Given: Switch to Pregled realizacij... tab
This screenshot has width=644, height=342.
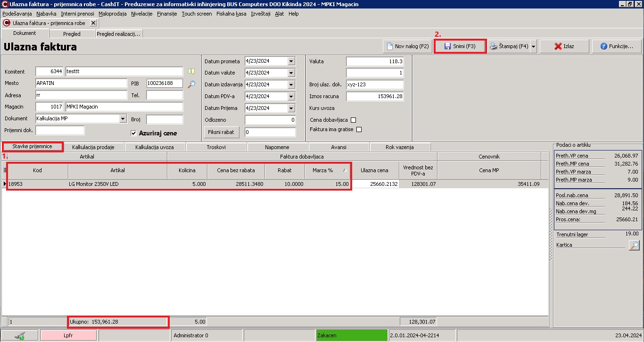Looking at the screenshot, I should pos(118,34).
